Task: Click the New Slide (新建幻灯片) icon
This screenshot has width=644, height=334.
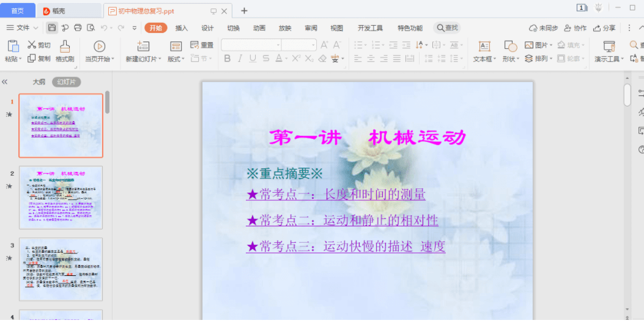Action: [143, 46]
